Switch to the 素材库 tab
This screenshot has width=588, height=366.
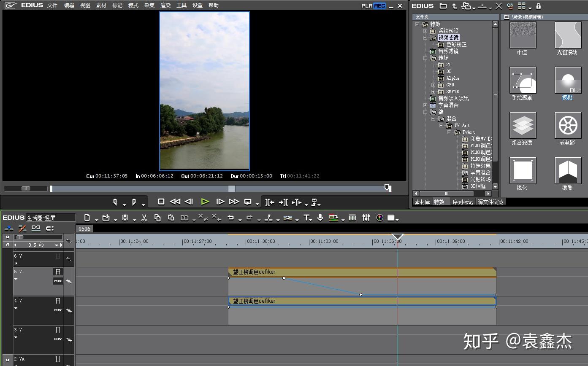422,202
